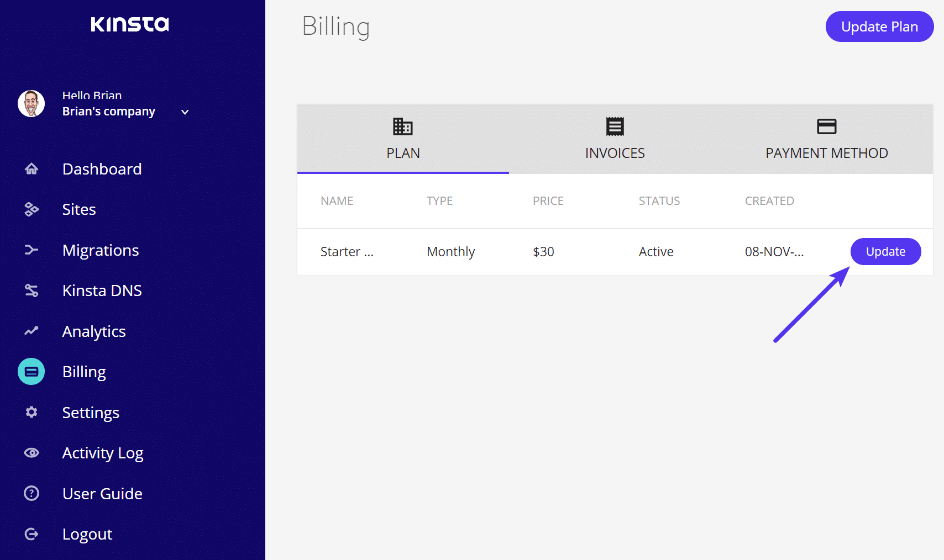The height and width of the screenshot is (560, 944).
Task: Open Settings from the sidebar
Action: [91, 413]
